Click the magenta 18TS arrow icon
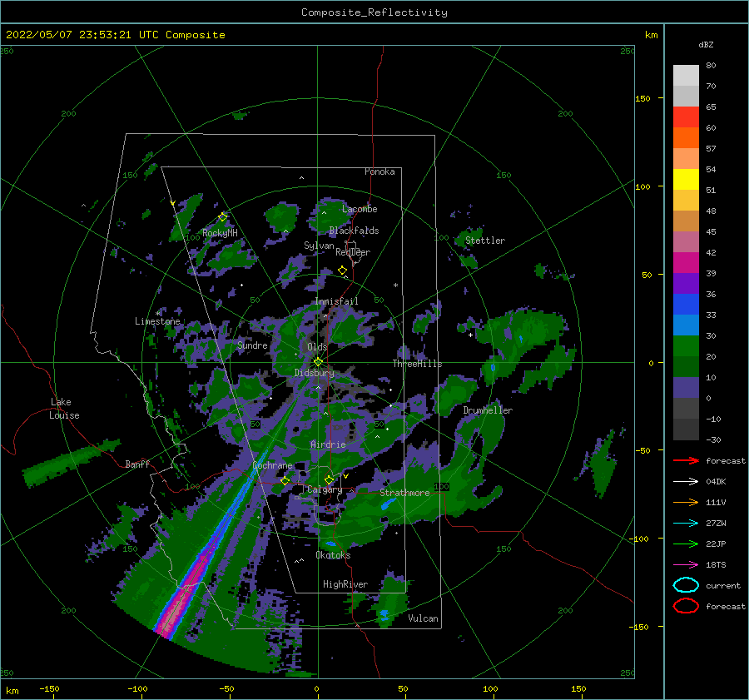This screenshot has width=749, height=700. [x=686, y=565]
